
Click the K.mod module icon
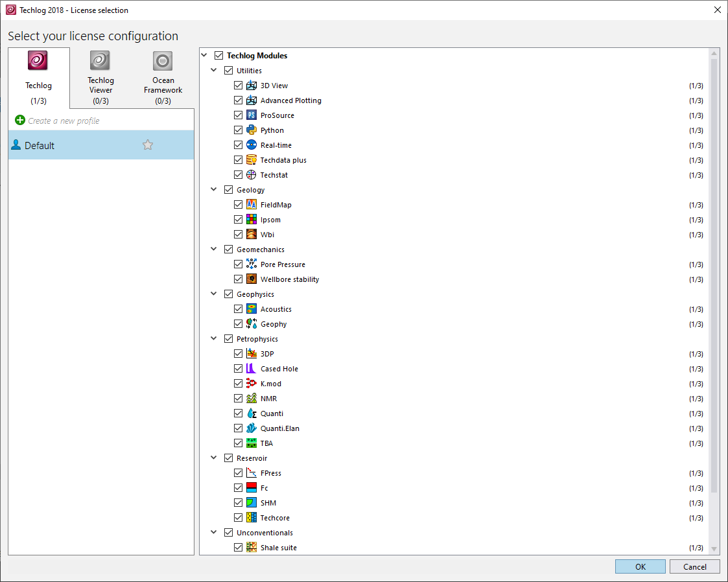[x=251, y=383]
